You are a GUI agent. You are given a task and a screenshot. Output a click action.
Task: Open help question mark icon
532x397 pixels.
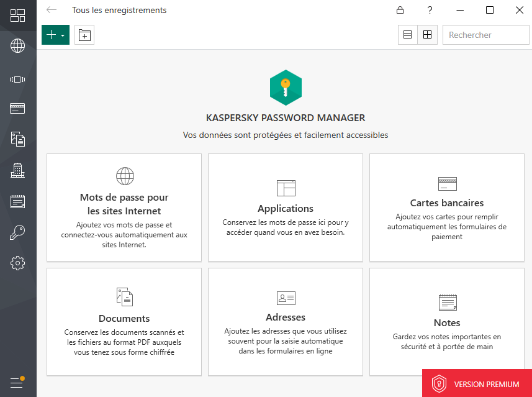(x=430, y=10)
